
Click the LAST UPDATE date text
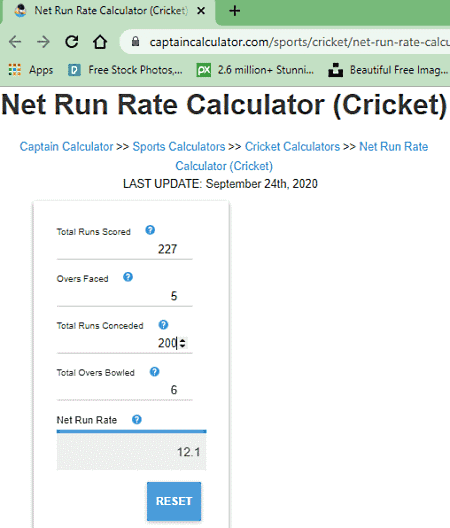(220, 184)
